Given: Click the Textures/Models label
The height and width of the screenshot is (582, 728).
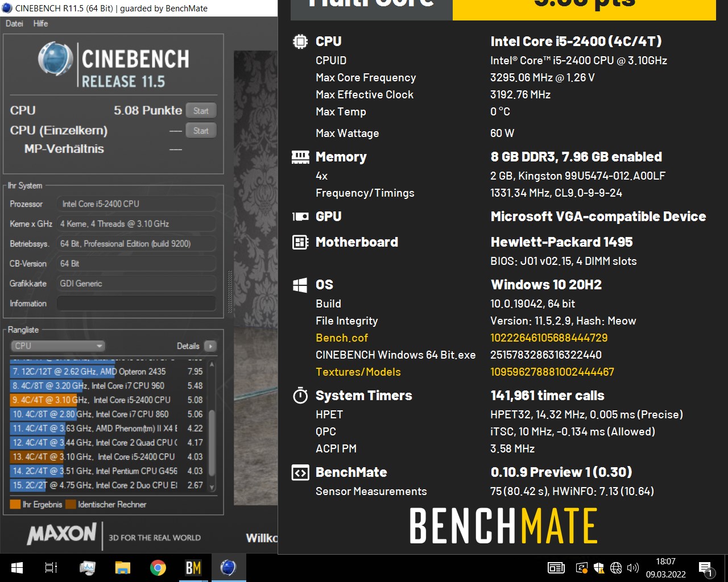Looking at the screenshot, I should 358,372.
